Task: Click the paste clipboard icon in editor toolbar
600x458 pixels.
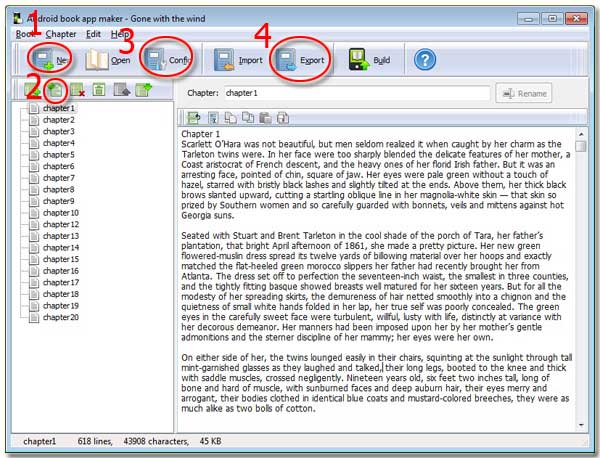Action: (x=265, y=118)
